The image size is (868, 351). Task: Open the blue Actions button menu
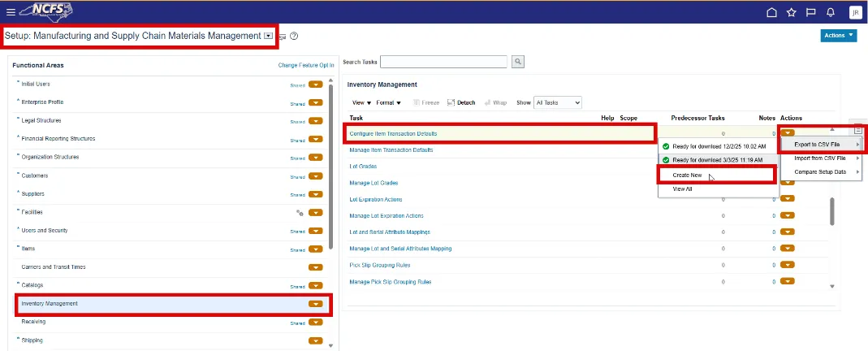(839, 36)
